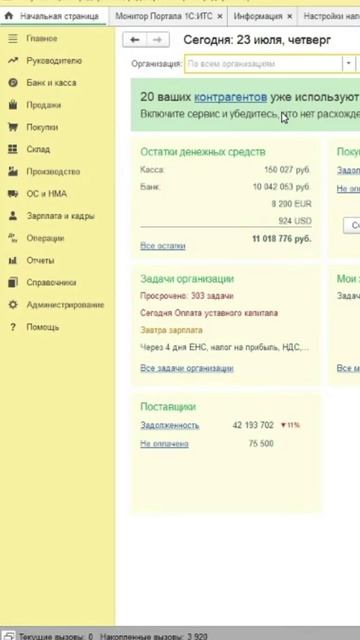Viewport: 360px width, 640px height.
Task: Open the Завтра зарплата task
Action: [171, 330]
